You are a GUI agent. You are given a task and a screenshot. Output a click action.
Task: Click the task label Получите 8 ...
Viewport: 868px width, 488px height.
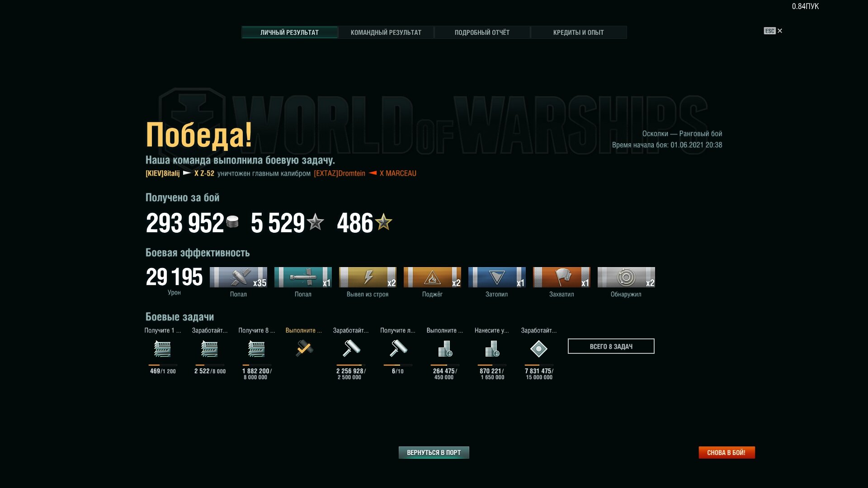pos(256,330)
